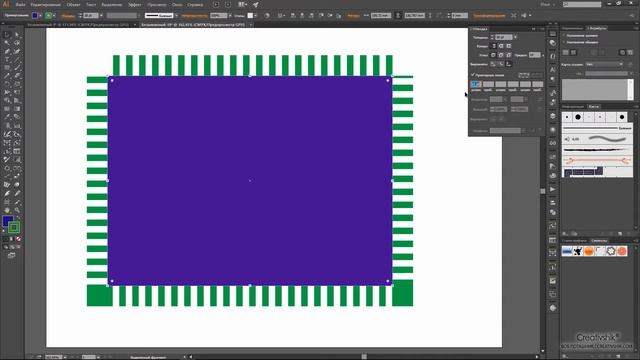The height and width of the screenshot is (360, 640).
Task: Click the orange Трансформирование link
Action: point(489,16)
